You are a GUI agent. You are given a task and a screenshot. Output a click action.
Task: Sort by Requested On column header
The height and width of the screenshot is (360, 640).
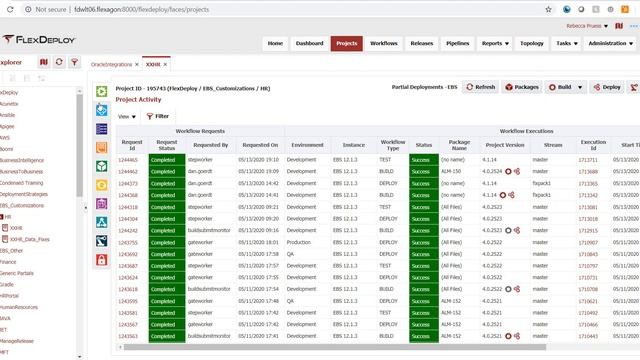[x=260, y=145]
